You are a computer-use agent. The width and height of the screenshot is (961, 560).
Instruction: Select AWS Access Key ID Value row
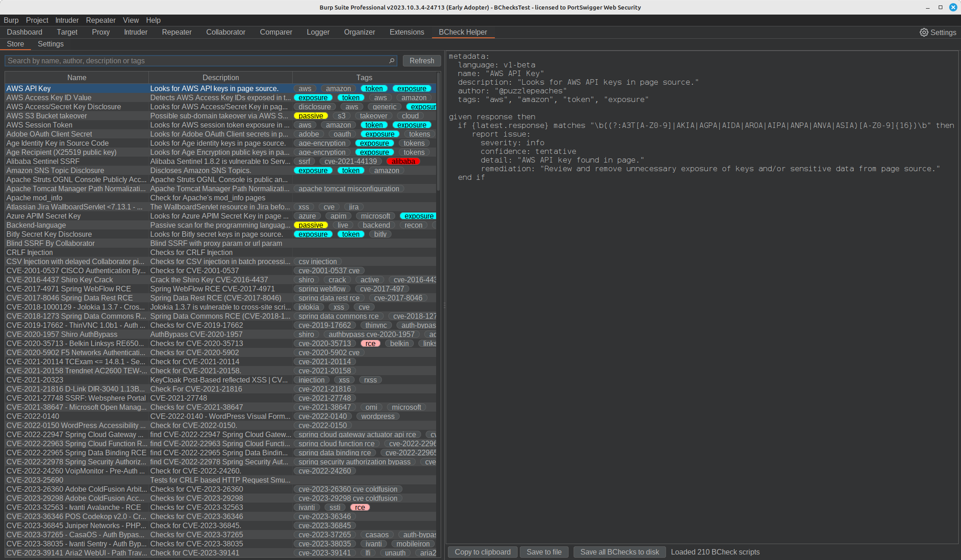coord(220,97)
